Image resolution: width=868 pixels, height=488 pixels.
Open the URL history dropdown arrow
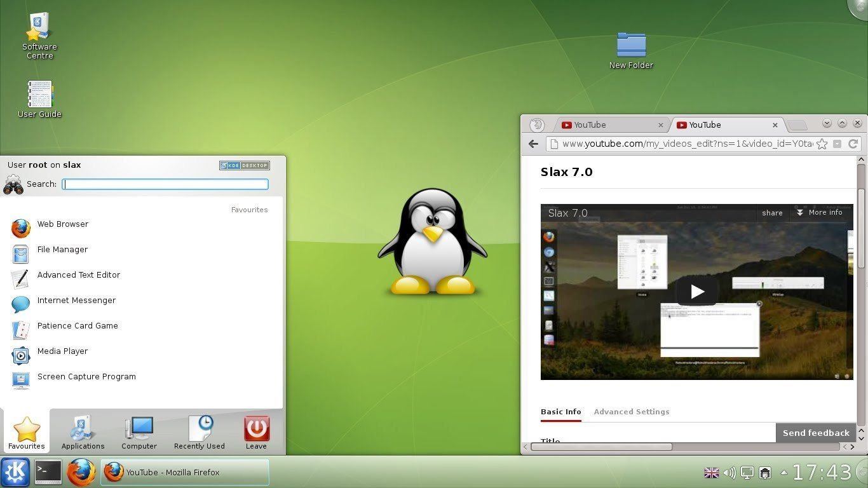click(x=837, y=144)
